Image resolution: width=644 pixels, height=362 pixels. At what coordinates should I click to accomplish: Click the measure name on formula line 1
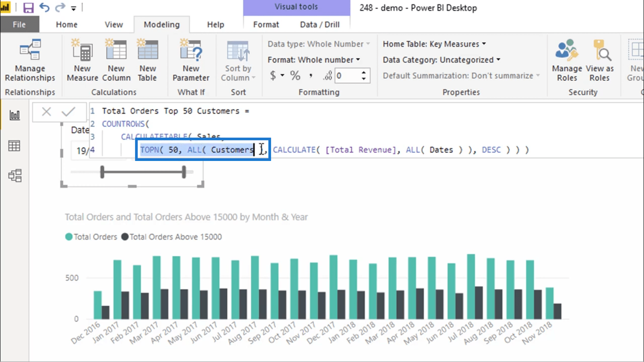pos(171,111)
